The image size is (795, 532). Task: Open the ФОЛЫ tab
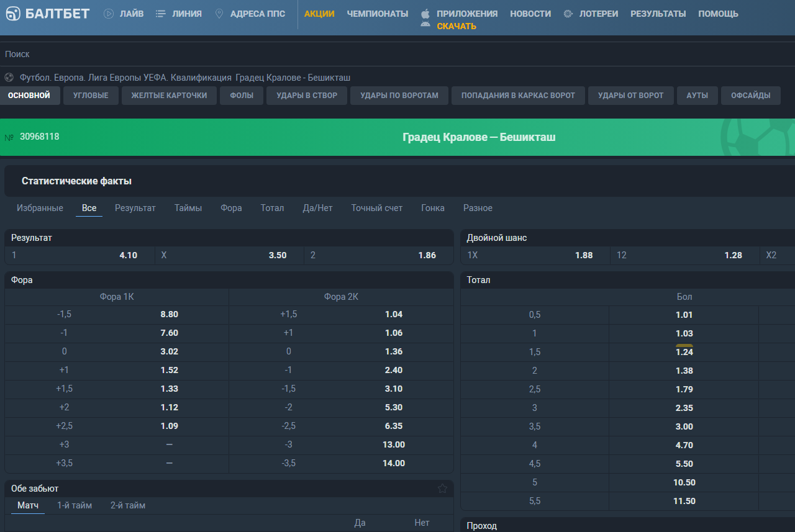pyautogui.click(x=242, y=96)
